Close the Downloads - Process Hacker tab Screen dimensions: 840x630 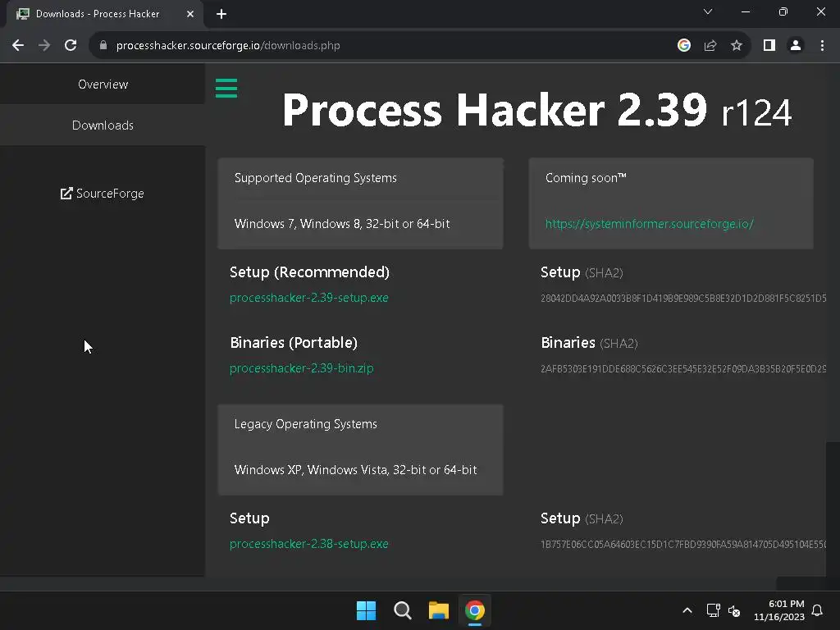tap(190, 14)
